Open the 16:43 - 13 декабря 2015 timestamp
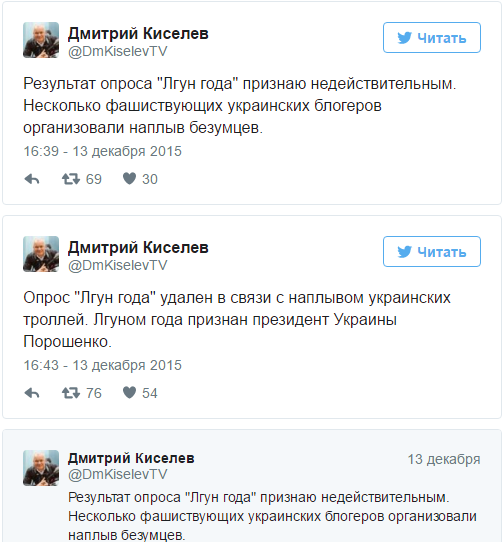 coord(102,365)
